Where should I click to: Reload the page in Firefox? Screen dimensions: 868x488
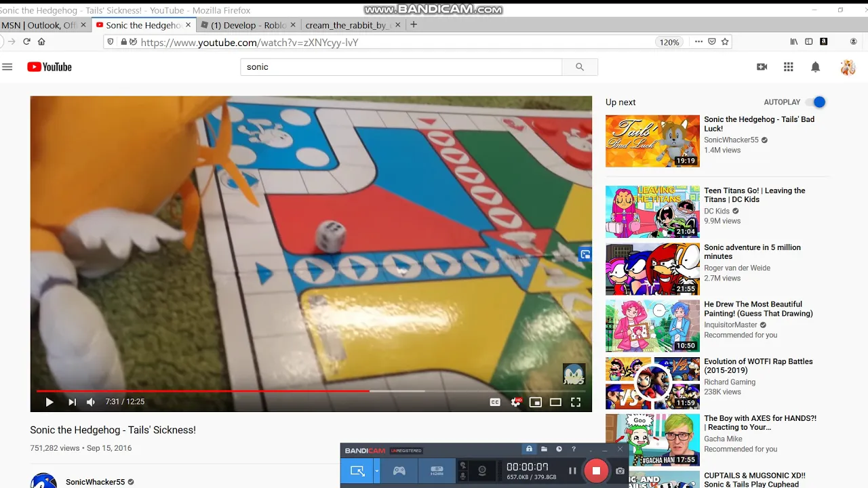click(x=26, y=41)
